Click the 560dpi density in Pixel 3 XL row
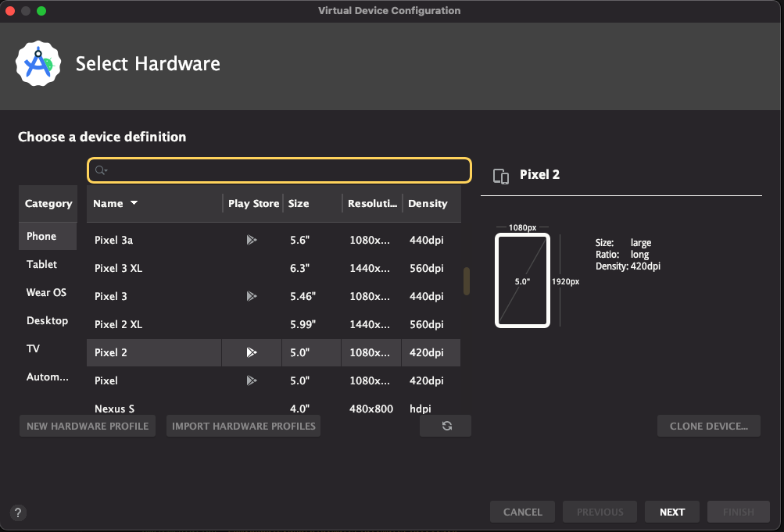This screenshot has width=784, height=532. coord(426,268)
